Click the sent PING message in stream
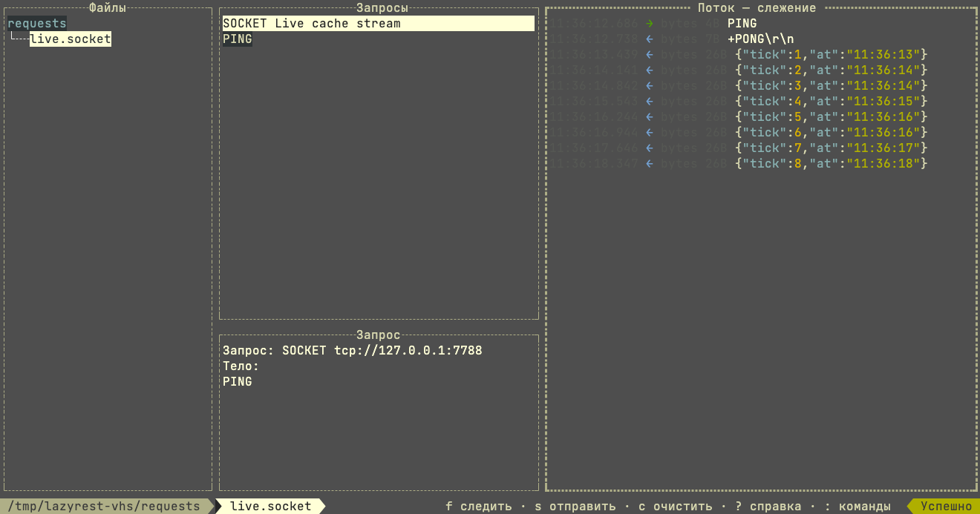The height and width of the screenshot is (514, 980). [742, 24]
